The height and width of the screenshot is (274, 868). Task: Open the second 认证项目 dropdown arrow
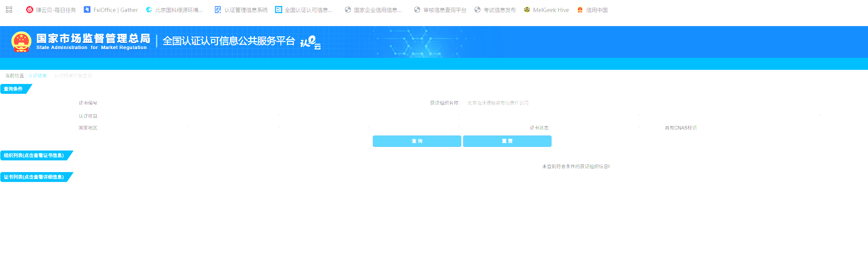click(x=459, y=115)
